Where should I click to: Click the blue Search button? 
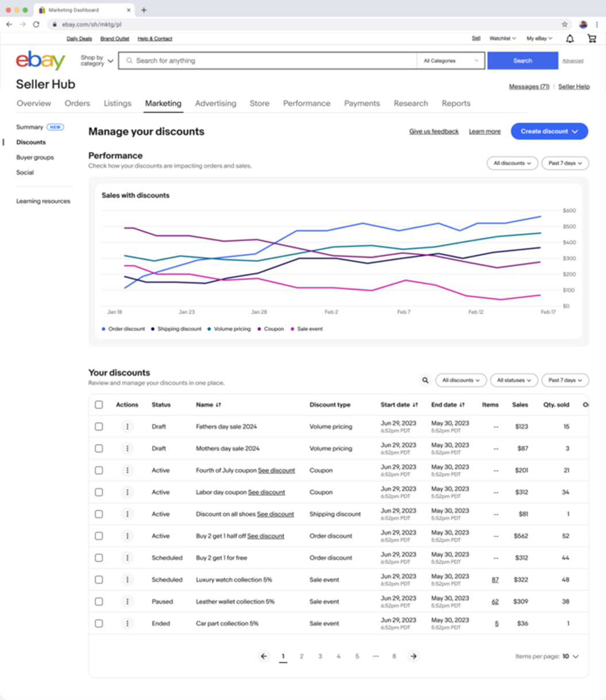pos(523,61)
